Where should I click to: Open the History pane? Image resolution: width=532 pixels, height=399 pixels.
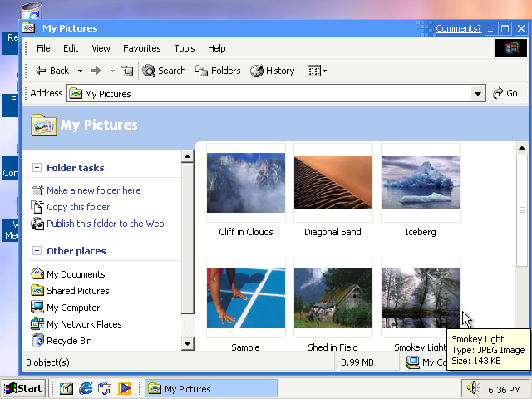coord(273,71)
